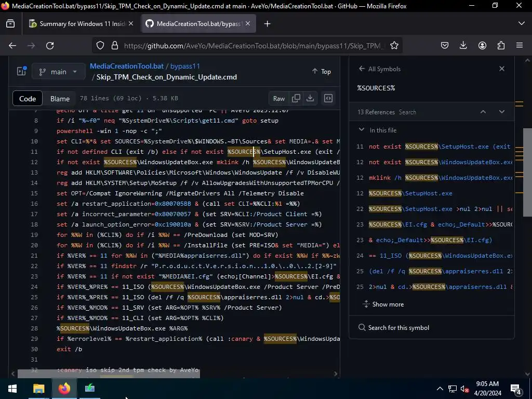Show site security padlock info

(x=115, y=46)
